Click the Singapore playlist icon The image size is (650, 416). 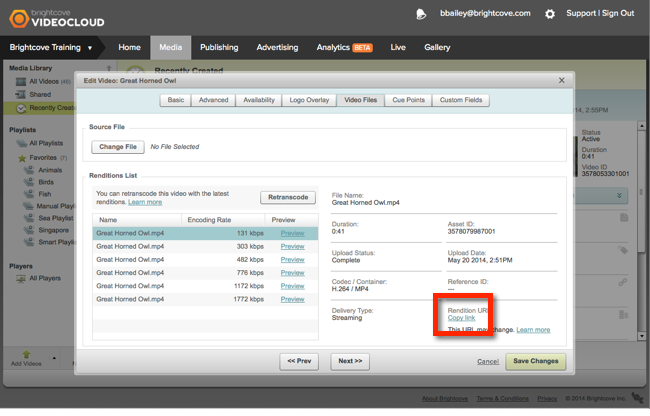tap(29, 230)
